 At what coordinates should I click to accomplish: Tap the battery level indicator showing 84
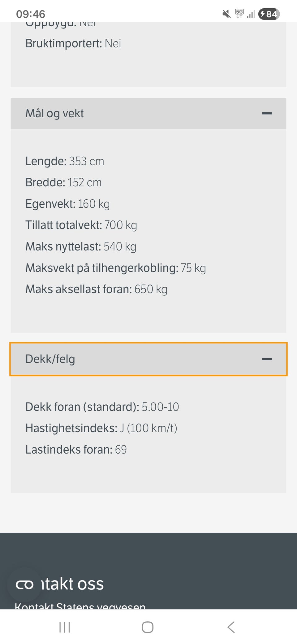coord(269,14)
